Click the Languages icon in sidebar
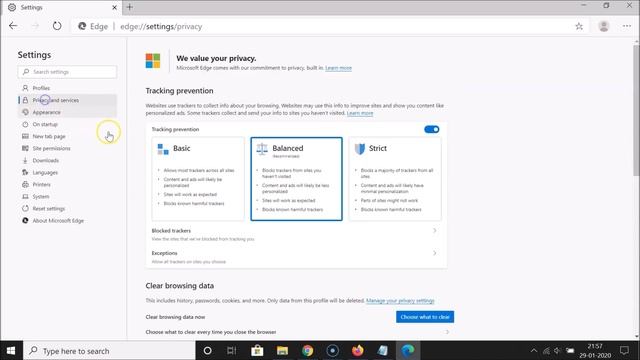 click(x=25, y=172)
